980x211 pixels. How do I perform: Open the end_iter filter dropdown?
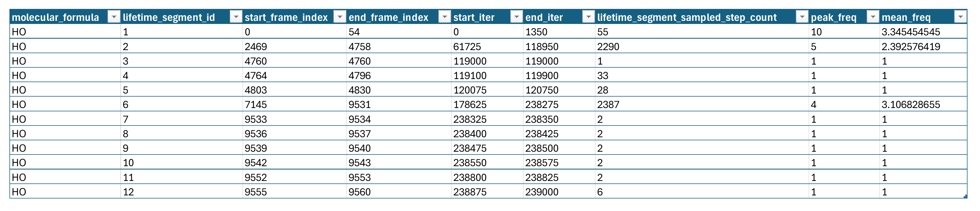point(588,17)
